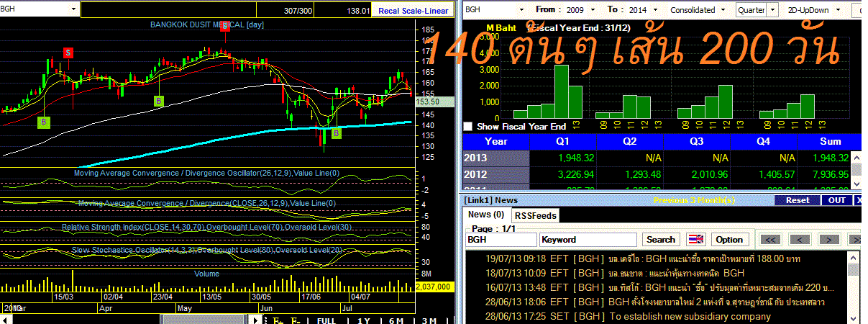Go to previous news page with < button

pos(800,240)
